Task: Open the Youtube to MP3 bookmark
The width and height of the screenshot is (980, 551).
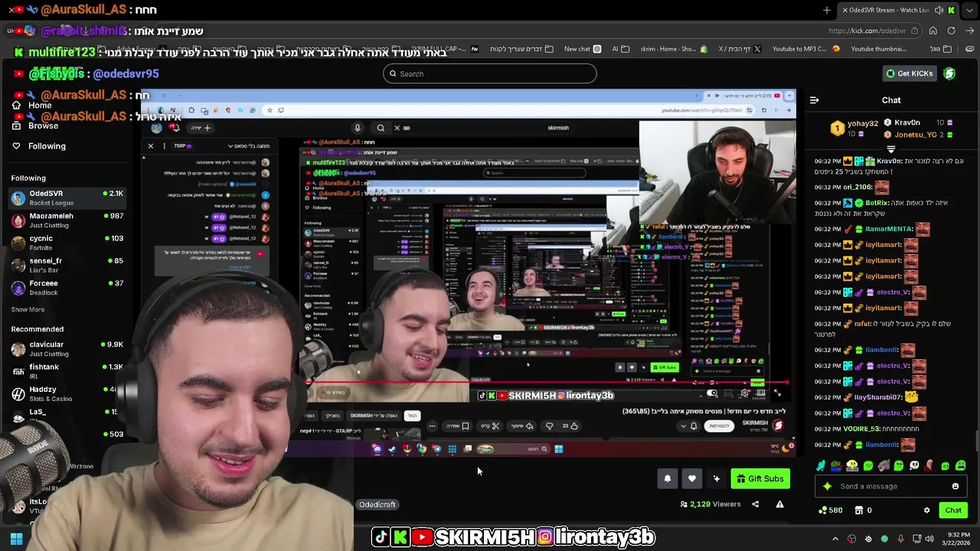Action: coord(805,49)
